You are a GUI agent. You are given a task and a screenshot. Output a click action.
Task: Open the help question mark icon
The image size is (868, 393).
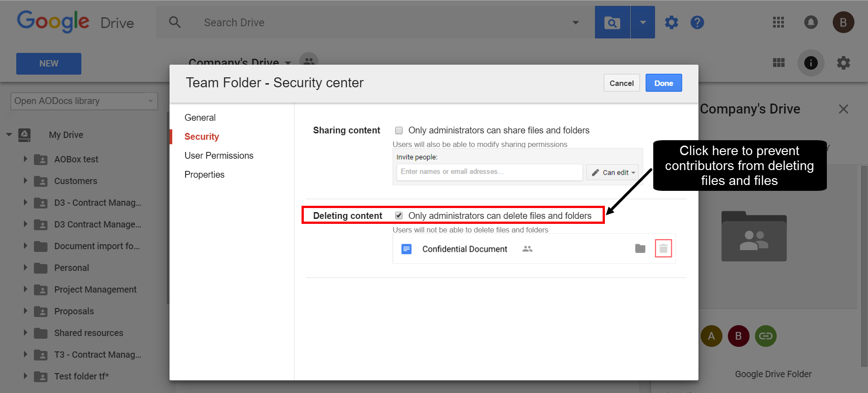coord(697,22)
